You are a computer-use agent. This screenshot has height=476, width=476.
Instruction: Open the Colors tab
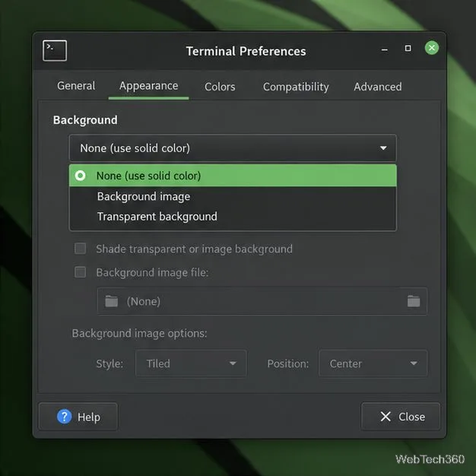click(x=220, y=87)
